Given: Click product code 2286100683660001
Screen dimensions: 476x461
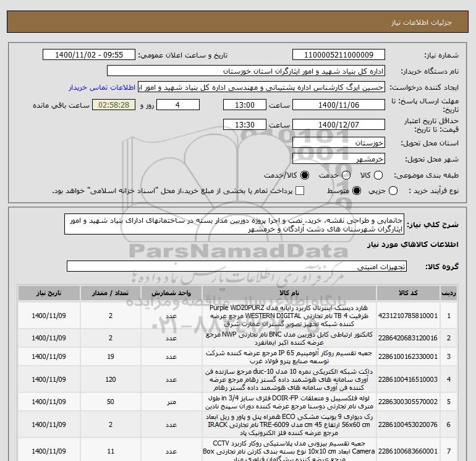Looking at the screenshot, I should [x=408, y=452].
